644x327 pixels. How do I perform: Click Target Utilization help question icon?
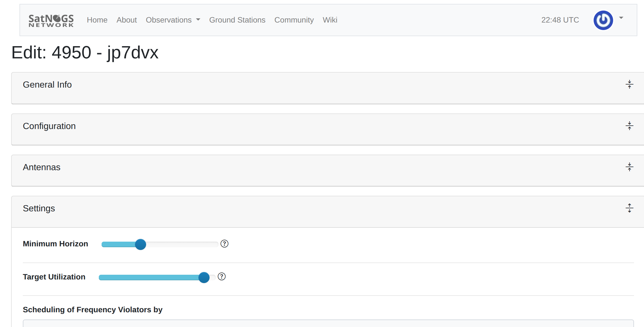tap(222, 277)
